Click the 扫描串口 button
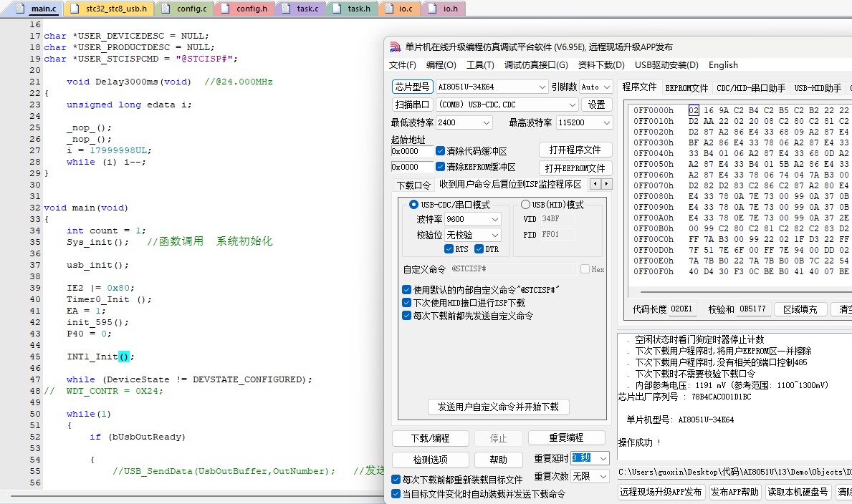 [x=412, y=105]
